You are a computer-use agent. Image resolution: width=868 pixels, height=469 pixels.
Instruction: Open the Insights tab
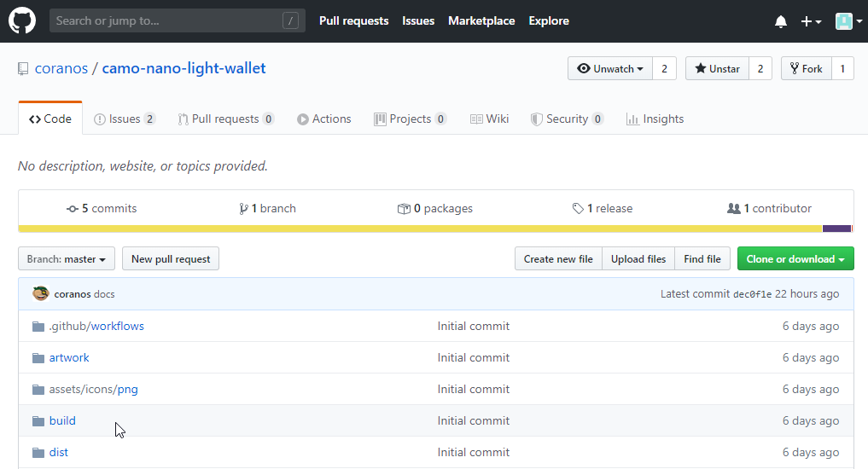coord(655,119)
